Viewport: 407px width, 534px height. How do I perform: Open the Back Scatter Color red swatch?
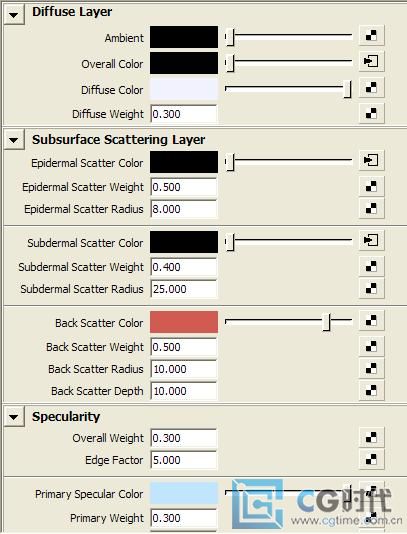click(x=184, y=321)
